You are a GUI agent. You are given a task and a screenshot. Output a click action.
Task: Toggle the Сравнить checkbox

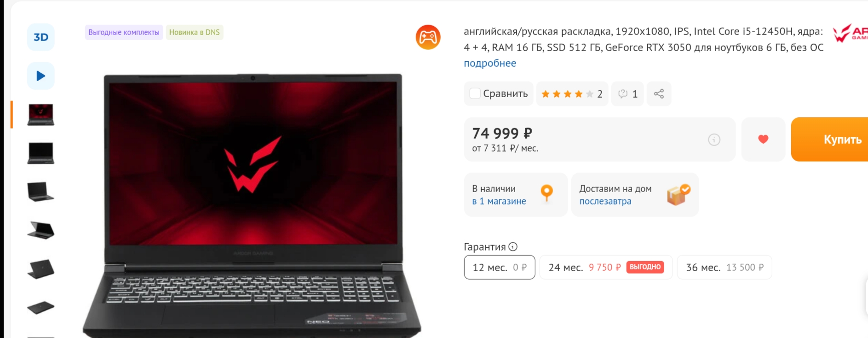pos(475,93)
